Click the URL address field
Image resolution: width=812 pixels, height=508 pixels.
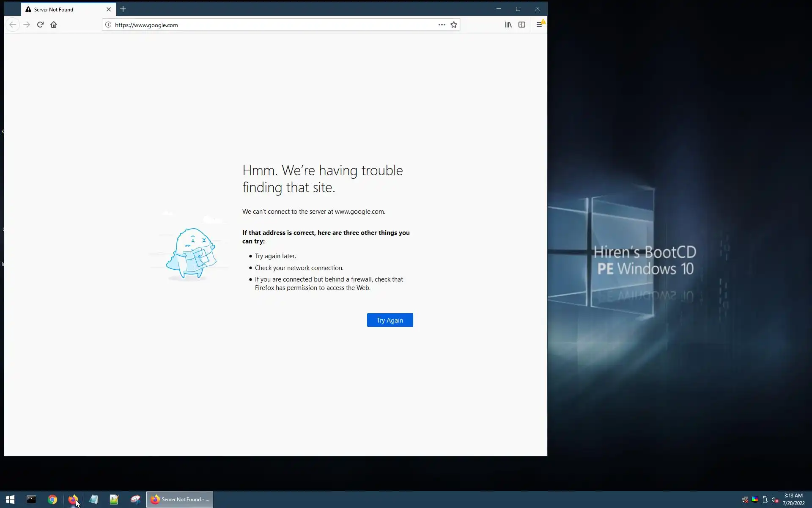point(271,25)
